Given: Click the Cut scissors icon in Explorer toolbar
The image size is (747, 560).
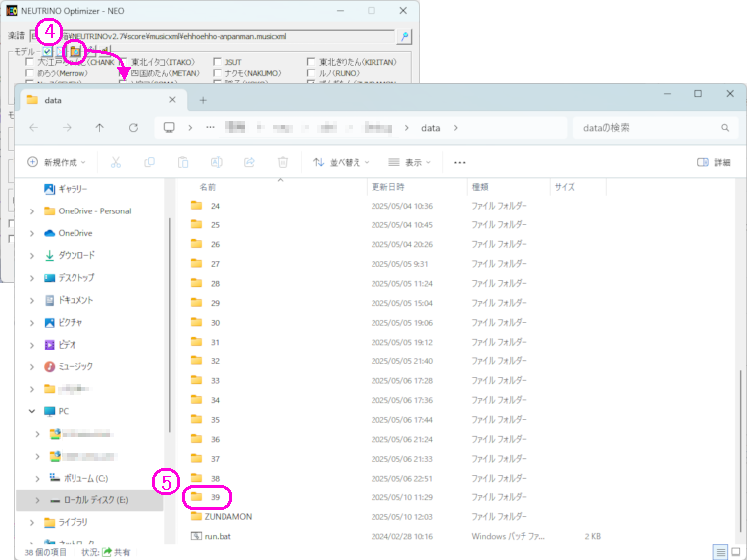Looking at the screenshot, I should (x=116, y=163).
